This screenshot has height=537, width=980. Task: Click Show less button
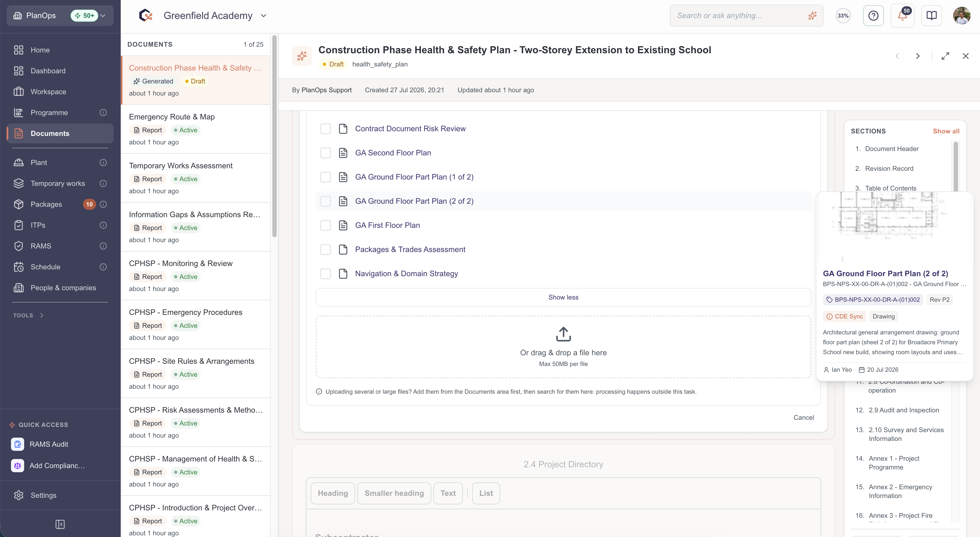tap(563, 297)
